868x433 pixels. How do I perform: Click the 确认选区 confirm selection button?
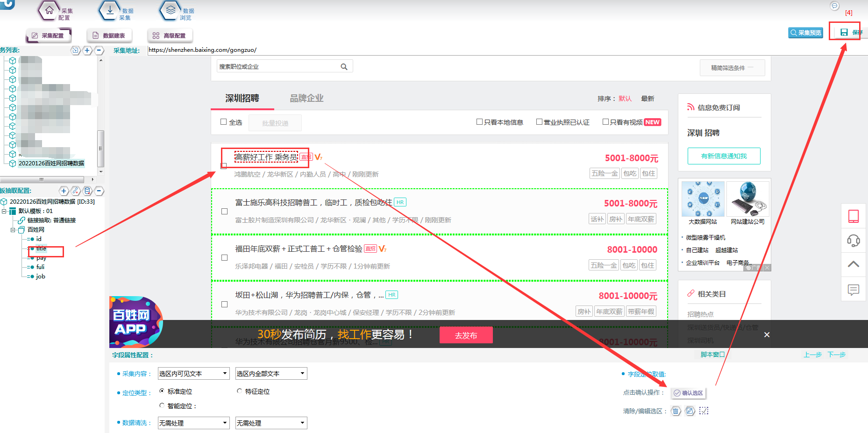click(688, 393)
